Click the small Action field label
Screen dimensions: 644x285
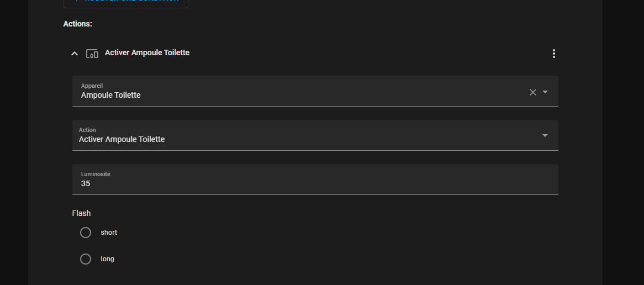click(87, 130)
